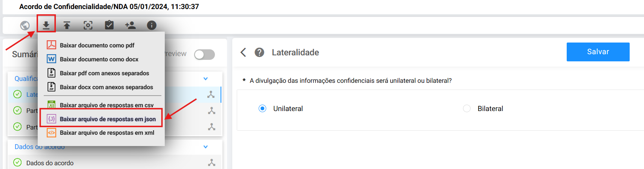Select the focus frame toolbar icon
Viewport: 644px width, 169px height.
point(88,25)
